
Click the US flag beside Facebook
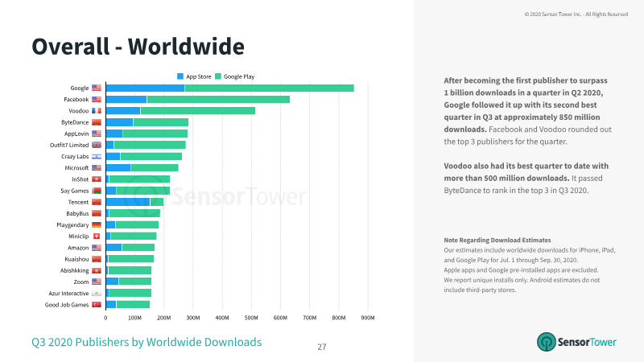tap(97, 99)
